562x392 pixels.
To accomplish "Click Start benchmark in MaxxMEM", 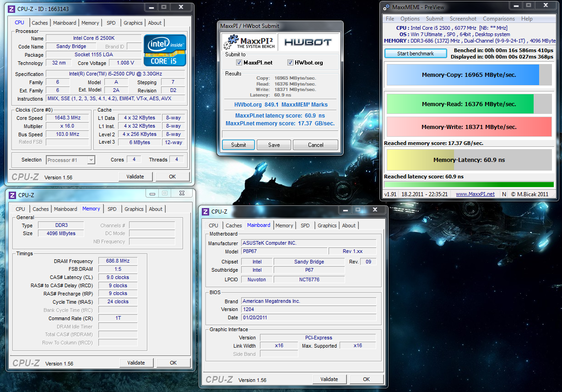I will pyautogui.click(x=416, y=54).
